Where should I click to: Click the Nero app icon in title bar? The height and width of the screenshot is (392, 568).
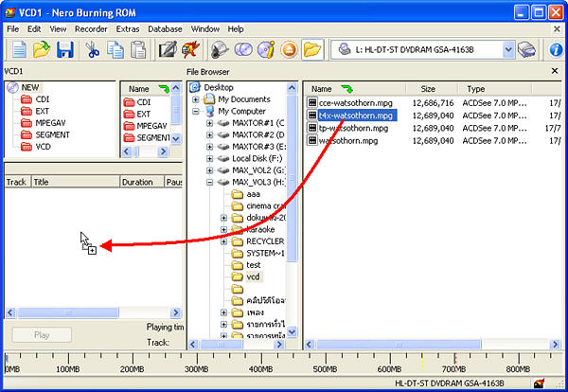(x=10, y=12)
